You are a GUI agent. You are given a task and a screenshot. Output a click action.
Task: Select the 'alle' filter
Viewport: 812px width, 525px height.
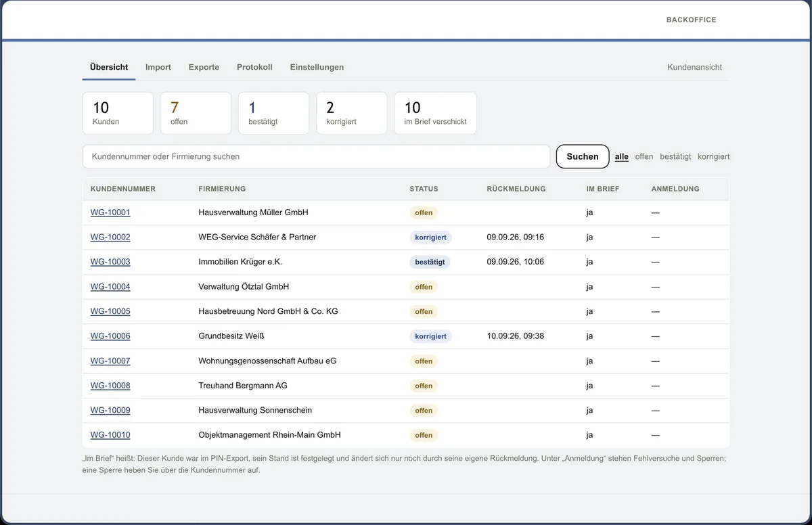click(622, 156)
